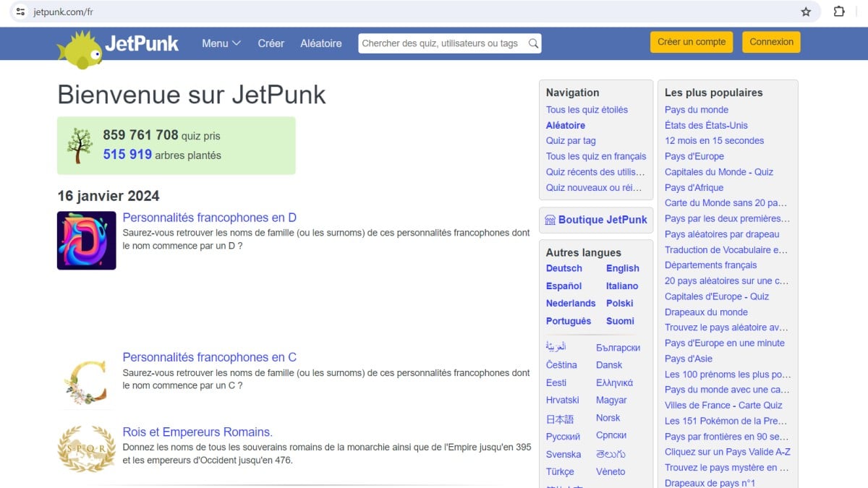This screenshot has width=868, height=488.
Task: Switch language to English
Action: tap(622, 268)
